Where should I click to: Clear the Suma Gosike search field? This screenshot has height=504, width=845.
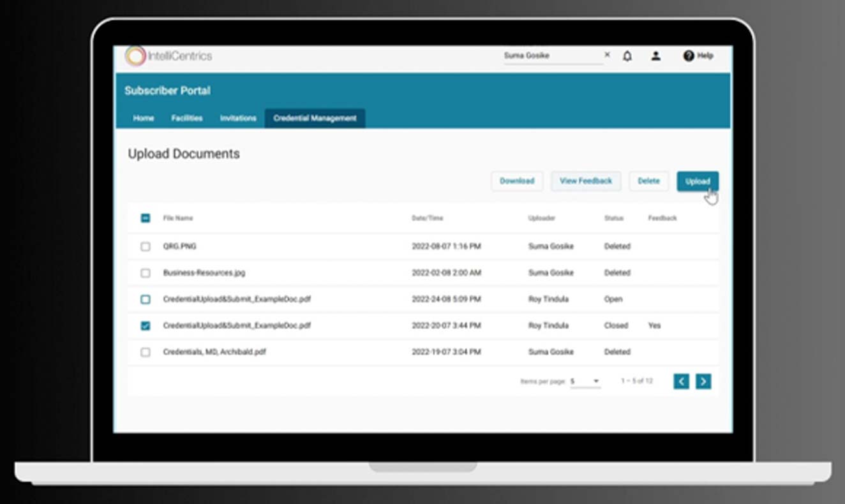point(607,55)
